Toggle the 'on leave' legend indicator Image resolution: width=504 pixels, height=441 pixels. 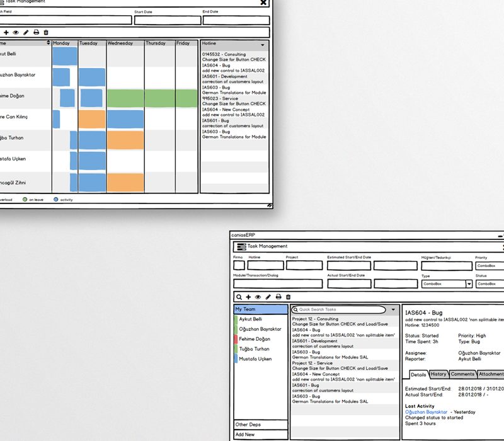pos(25,199)
